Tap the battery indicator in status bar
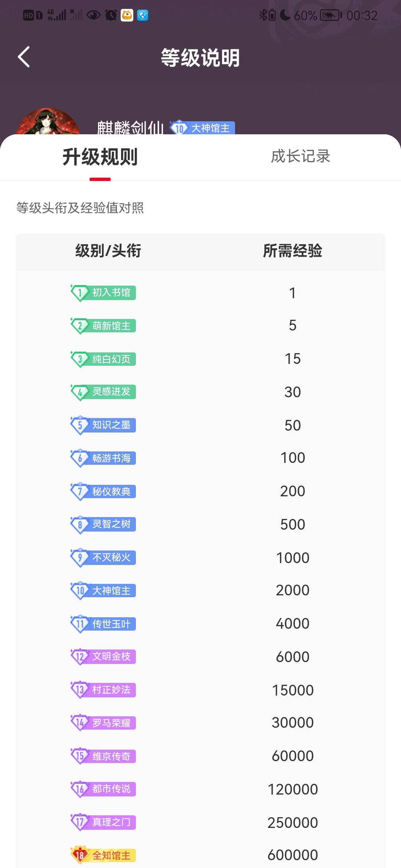This screenshot has width=401, height=868. tap(331, 15)
